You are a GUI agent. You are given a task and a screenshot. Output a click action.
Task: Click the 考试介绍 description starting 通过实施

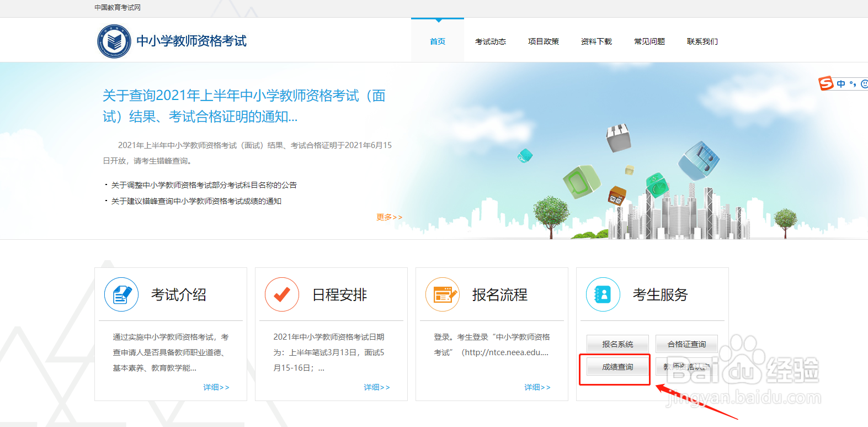point(171,352)
